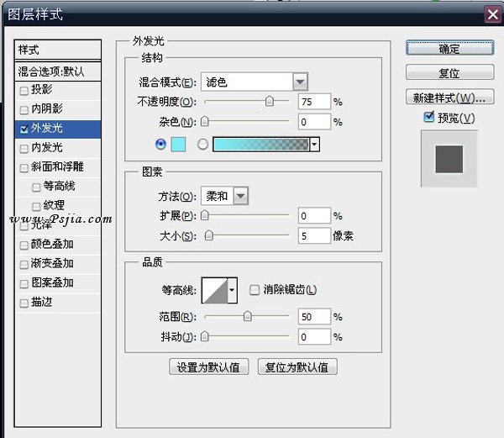
Task: Click the 不透明度 value field showing 75
Action: [314, 102]
